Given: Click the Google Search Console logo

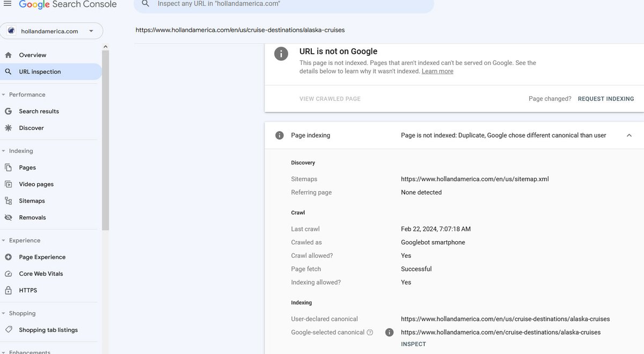Looking at the screenshot, I should coord(68,5).
